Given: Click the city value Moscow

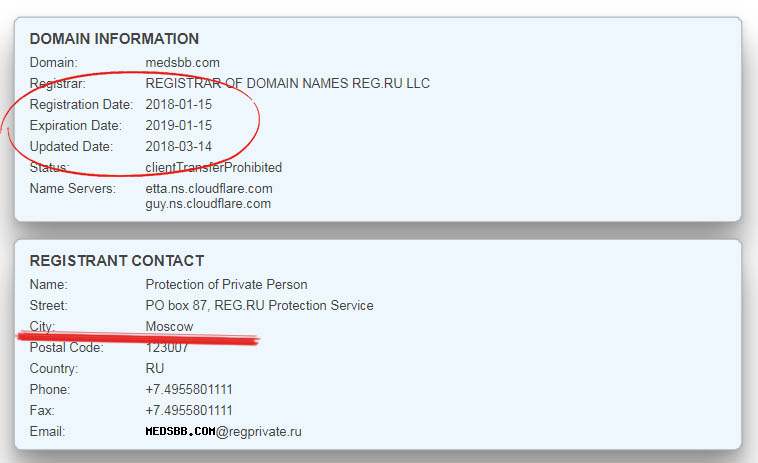Looking at the screenshot, I should (169, 326).
